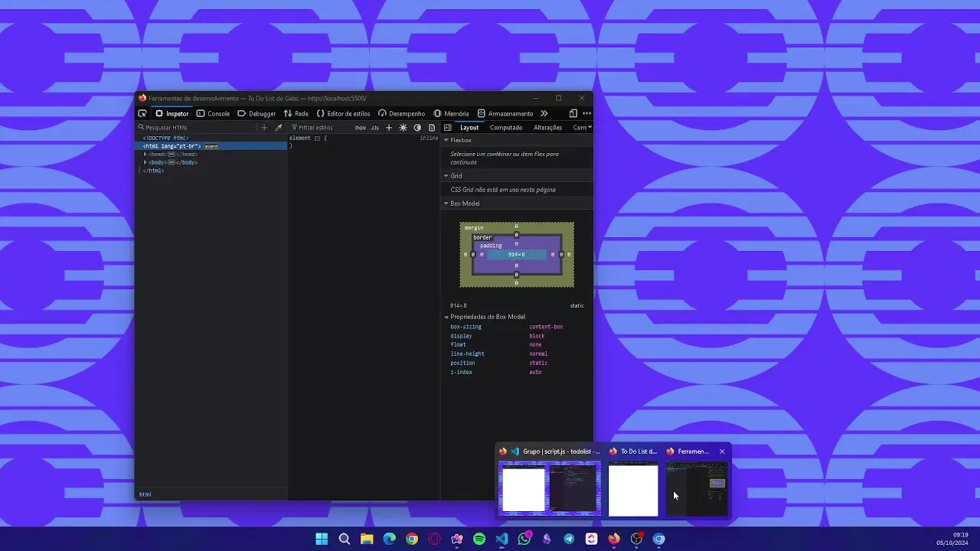The height and width of the screenshot is (551, 980).
Task: Open the Ferramentas devtools window thumbnail
Action: [696, 489]
